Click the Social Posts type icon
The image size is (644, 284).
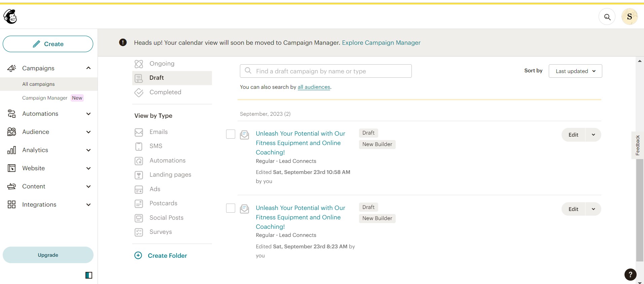tap(139, 218)
